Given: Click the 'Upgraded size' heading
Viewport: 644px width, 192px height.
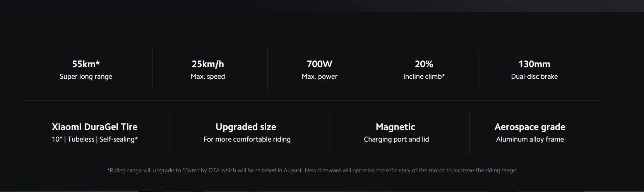Looking at the screenshot, I should [246, 127].
